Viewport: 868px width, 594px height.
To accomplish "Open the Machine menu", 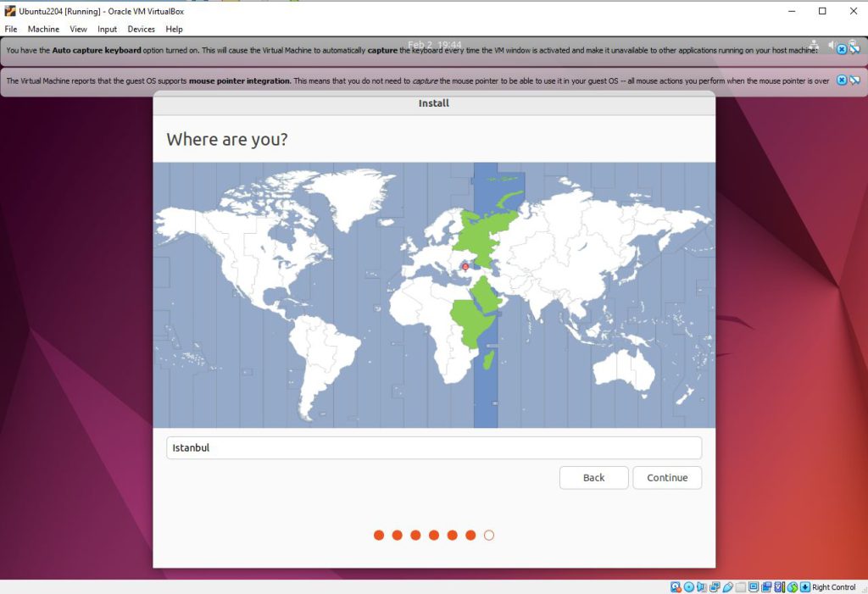I will [43, 29].
